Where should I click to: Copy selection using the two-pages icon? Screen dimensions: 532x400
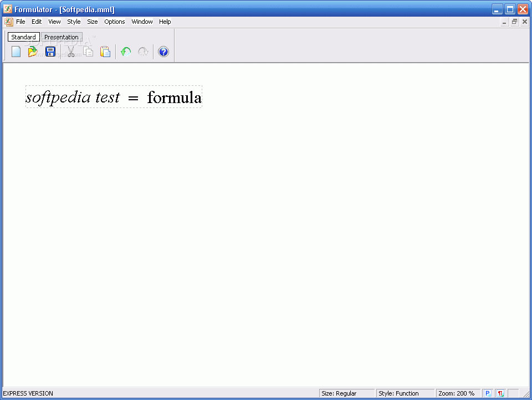click(88, 52)
